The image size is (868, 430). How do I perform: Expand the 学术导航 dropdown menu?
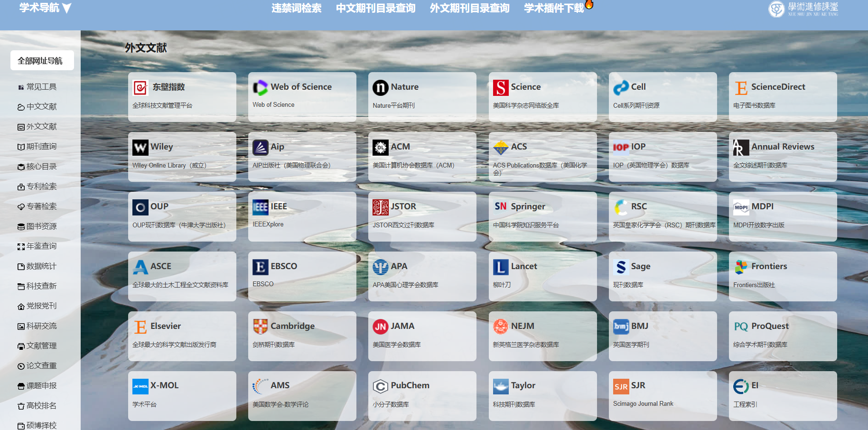pyautogui.click(x=45, y=8)
